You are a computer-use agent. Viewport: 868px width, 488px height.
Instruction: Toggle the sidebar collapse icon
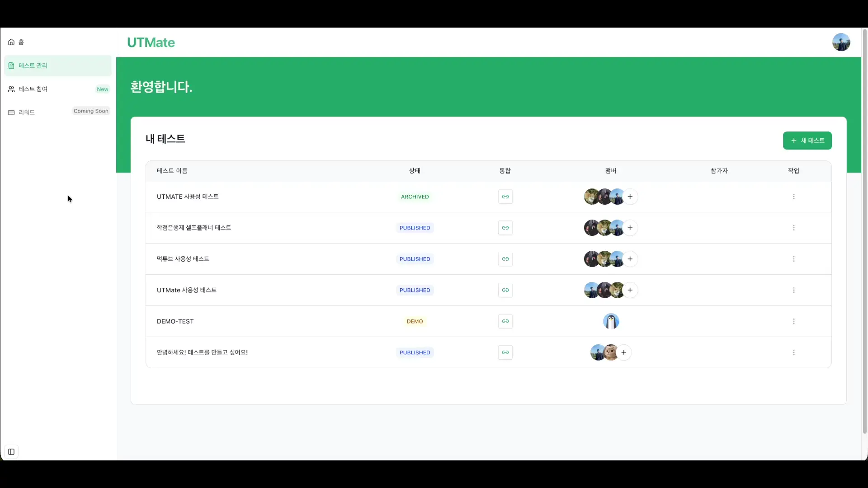(11, 451)
